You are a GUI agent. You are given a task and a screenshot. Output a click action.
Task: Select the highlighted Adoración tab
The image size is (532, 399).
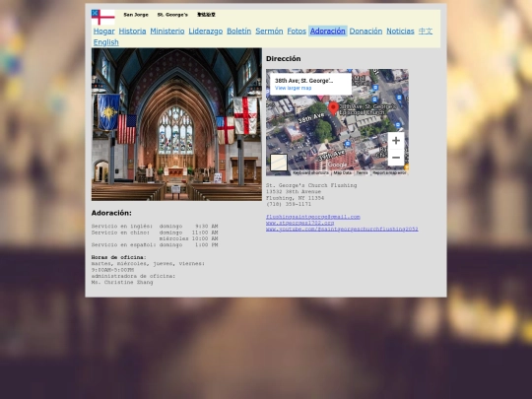click(x=328, y=32)
